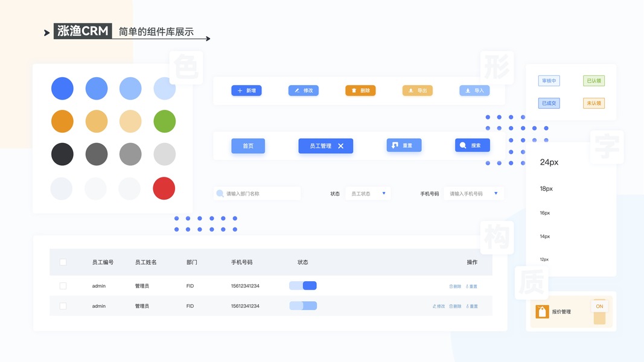Pick the golden yellow color swatch
The width and height of the screenshot is (644, 362).
point(97,121)
